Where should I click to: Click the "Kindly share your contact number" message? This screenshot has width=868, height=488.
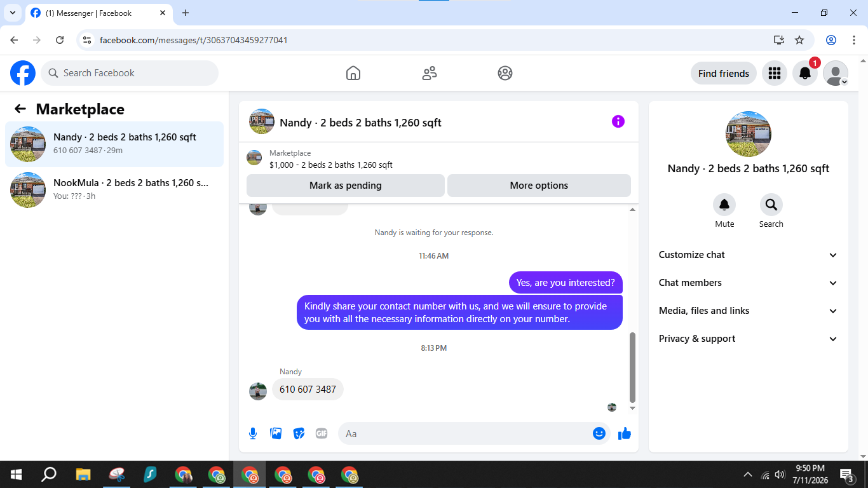[x=459, y=313]
